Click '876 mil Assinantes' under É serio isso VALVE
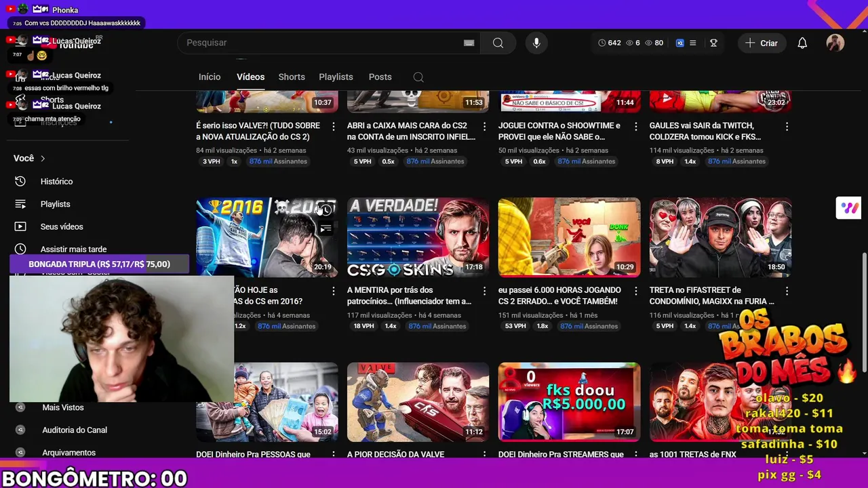Image resolution: width=868 pixels, height=488 pixels. pyautogui.click(x=278, y=161)
